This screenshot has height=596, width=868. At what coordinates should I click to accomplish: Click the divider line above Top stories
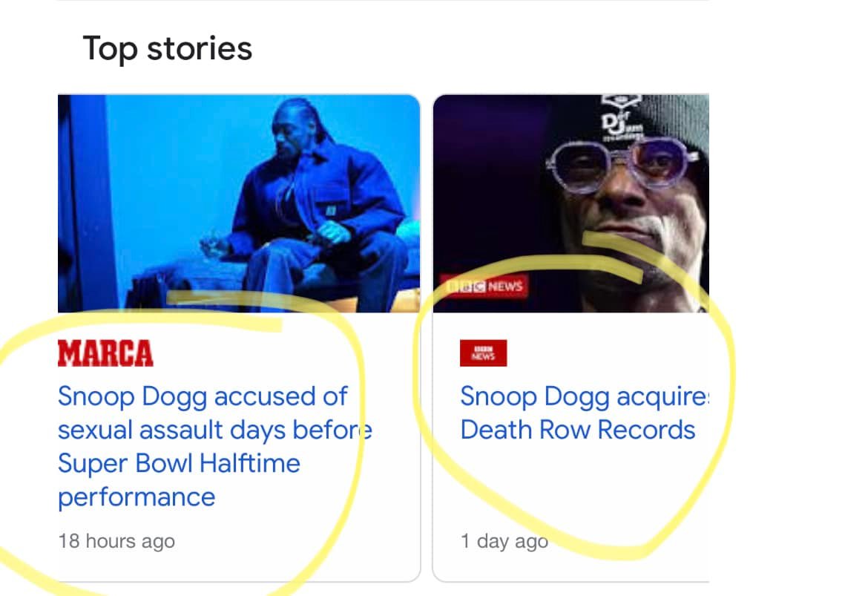(382, 1)
